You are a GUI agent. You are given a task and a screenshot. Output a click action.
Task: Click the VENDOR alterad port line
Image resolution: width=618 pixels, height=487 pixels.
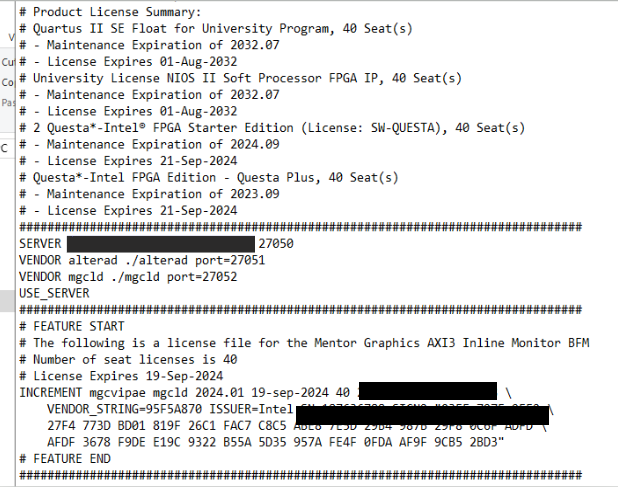142,259
